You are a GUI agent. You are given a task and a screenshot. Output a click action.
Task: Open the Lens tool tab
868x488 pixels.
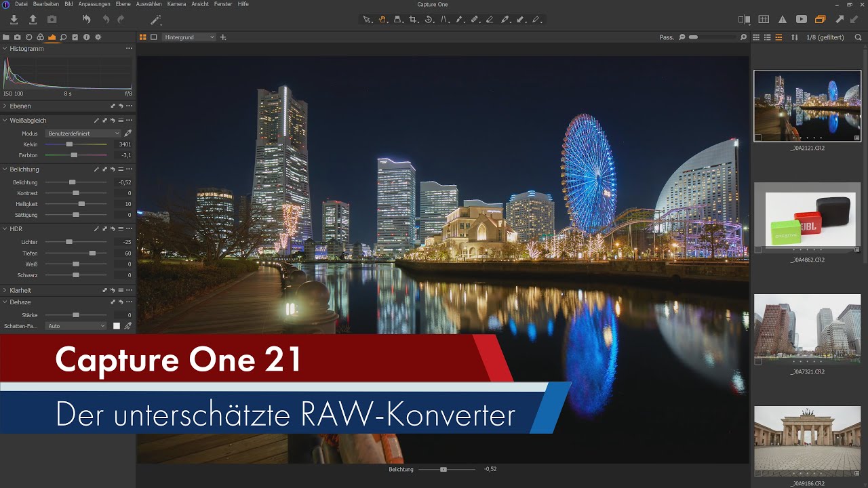coord(28,37)
